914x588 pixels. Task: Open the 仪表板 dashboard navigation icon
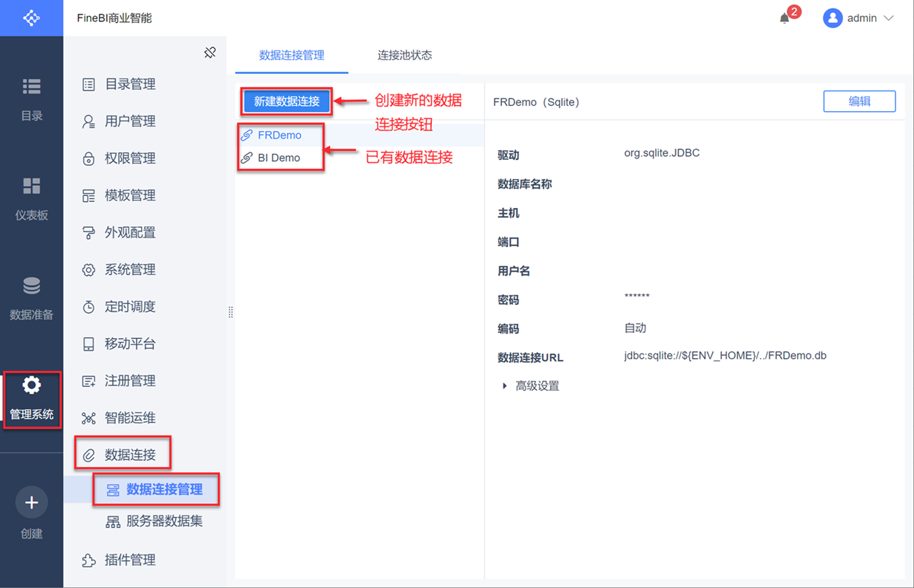31,186
